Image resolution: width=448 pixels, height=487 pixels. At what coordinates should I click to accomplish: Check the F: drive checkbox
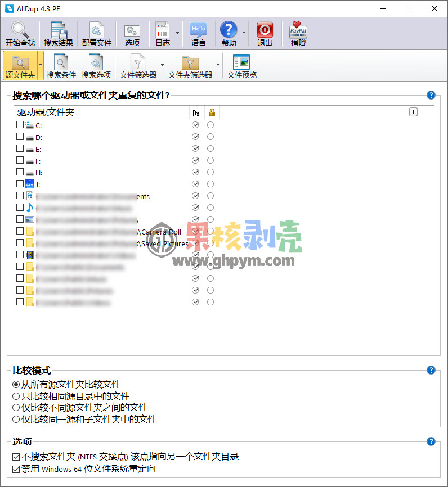click(x=20, y=160)
